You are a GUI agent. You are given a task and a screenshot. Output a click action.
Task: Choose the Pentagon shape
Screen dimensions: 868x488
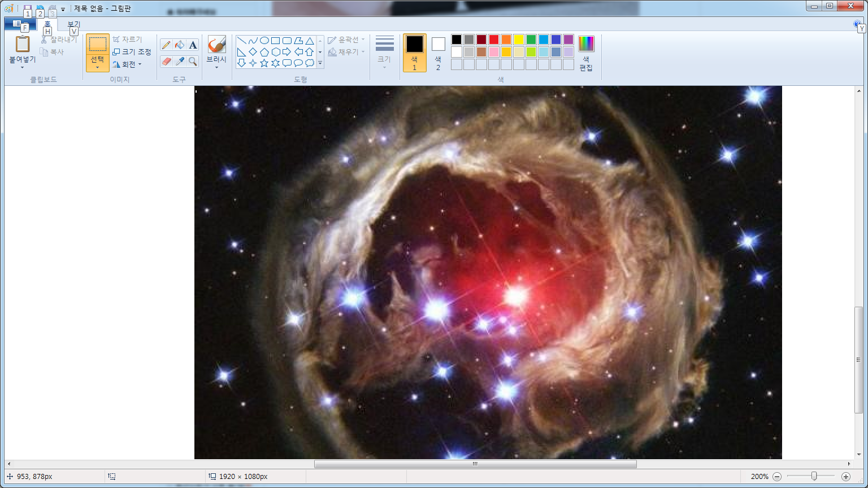[264, 52]
